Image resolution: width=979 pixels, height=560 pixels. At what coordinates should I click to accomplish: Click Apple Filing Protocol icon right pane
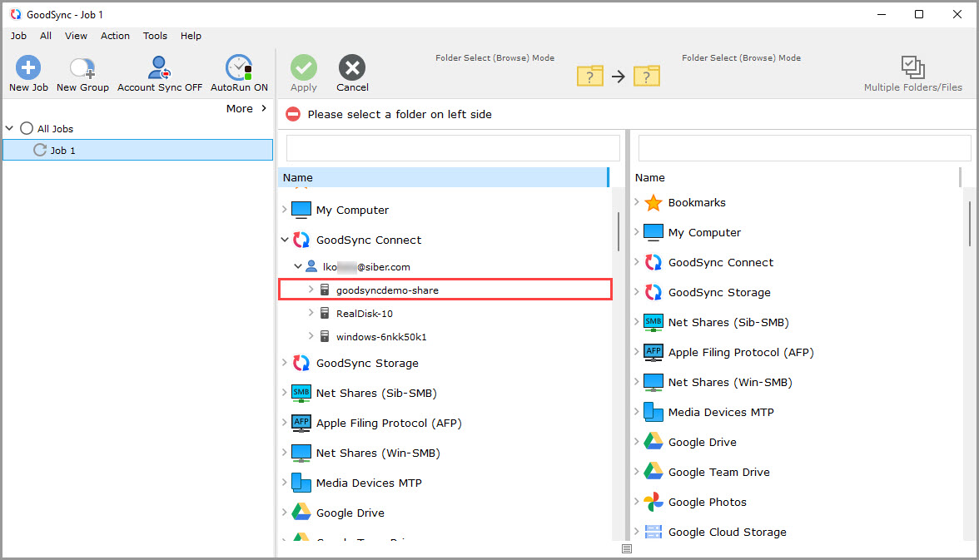[653, 352]
